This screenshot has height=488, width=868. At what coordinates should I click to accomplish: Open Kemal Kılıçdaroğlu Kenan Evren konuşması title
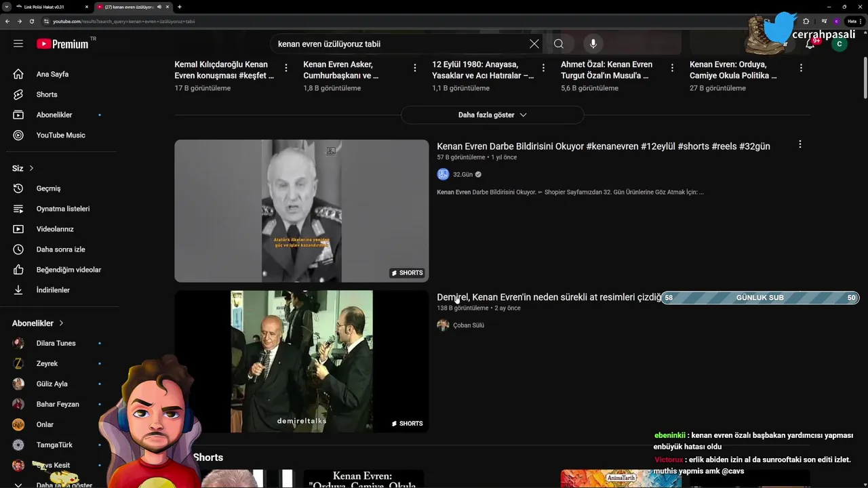coord(224,70)
